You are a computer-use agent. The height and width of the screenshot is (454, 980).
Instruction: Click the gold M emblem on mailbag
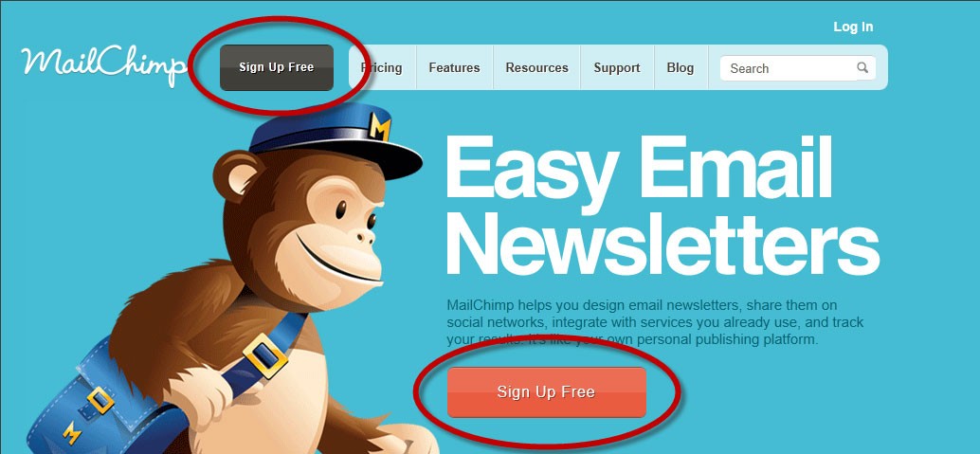(72, 433)
